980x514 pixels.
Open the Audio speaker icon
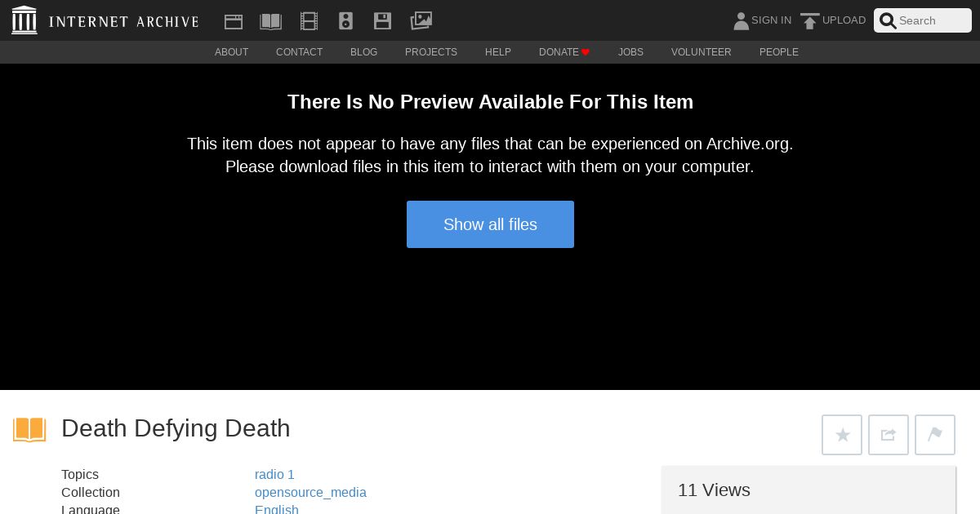(x=345, y=21)
